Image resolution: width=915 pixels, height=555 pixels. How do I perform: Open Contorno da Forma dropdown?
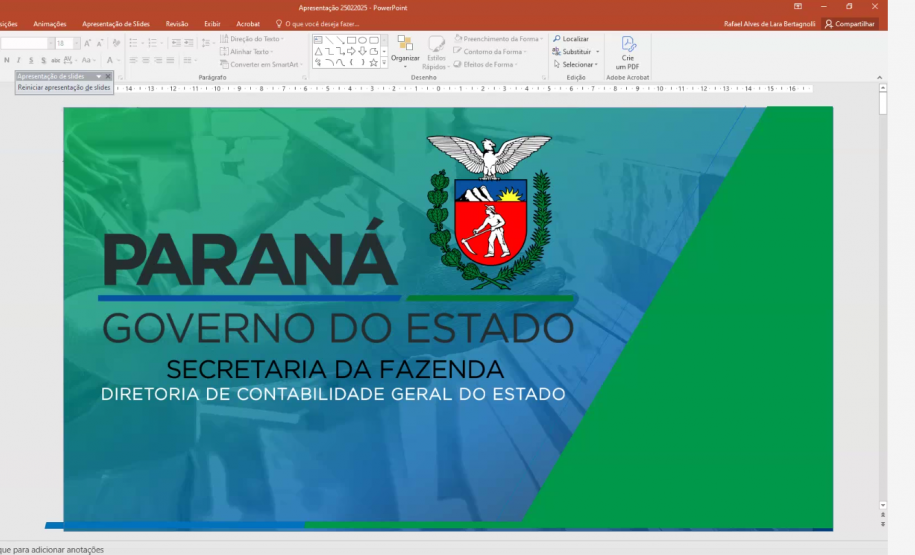click(x=490, y=51)
